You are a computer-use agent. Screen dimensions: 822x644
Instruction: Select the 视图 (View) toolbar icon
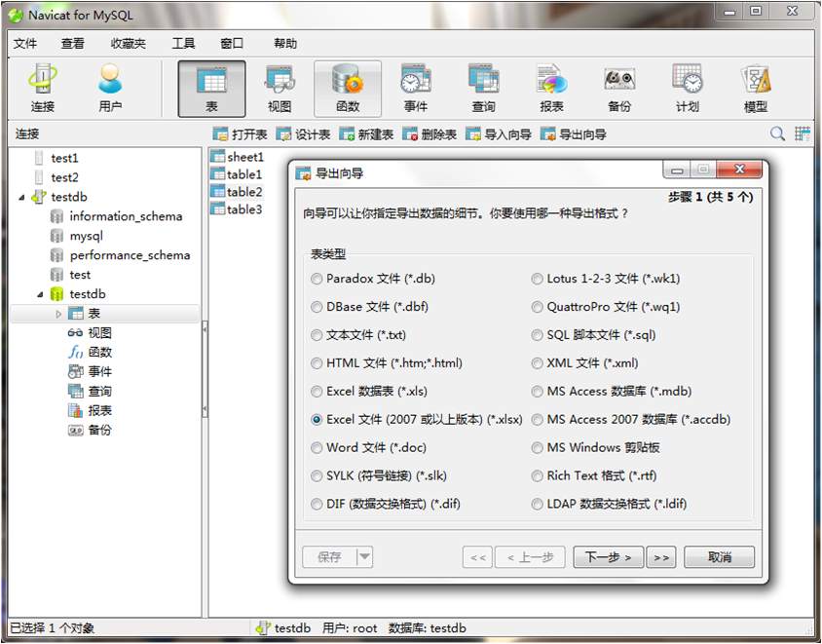280,89
